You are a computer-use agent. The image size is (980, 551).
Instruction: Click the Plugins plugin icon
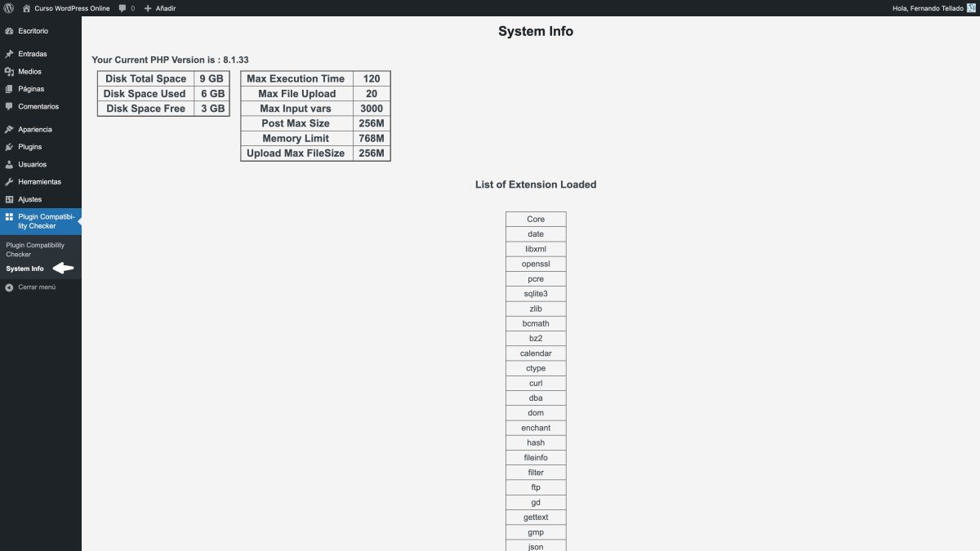[x=10, y=147]
